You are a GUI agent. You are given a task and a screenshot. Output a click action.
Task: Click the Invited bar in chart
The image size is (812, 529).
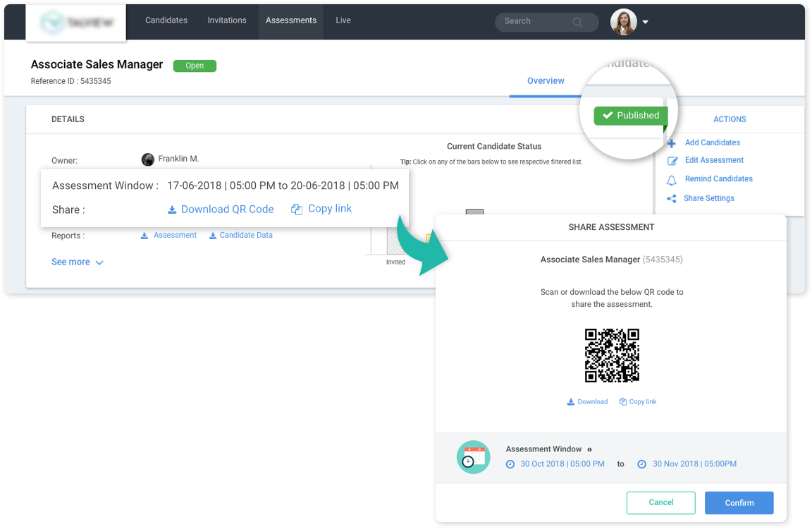(x=396, y=241)
